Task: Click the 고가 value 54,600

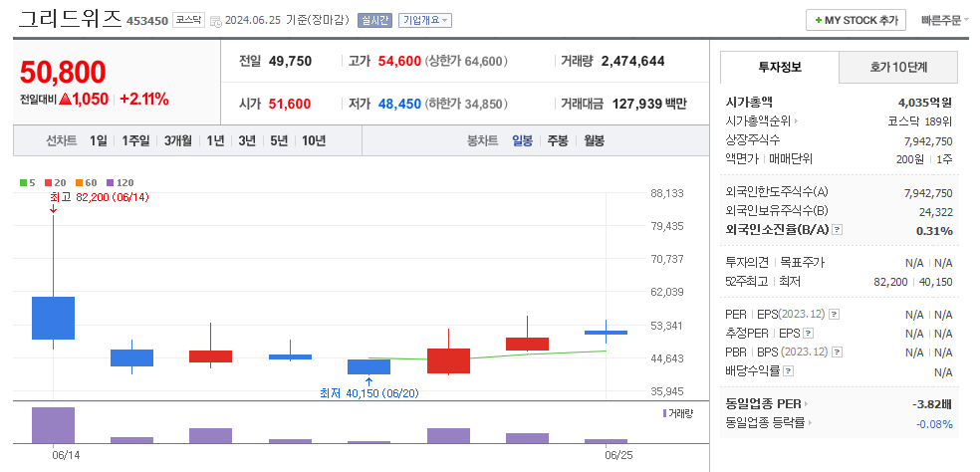Action: click(399, 62)
